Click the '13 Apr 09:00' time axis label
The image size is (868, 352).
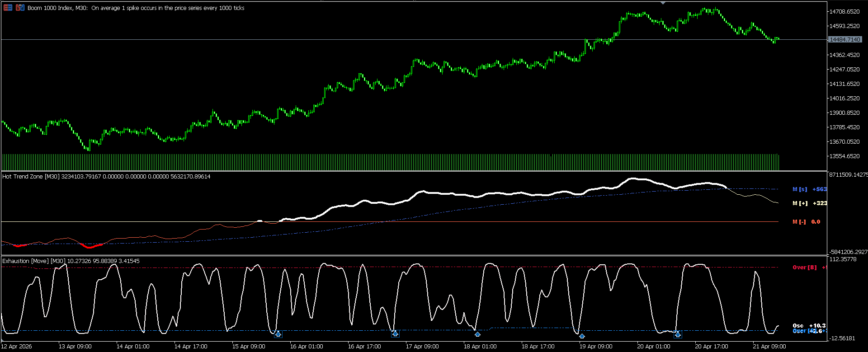[x=75, y=347]
